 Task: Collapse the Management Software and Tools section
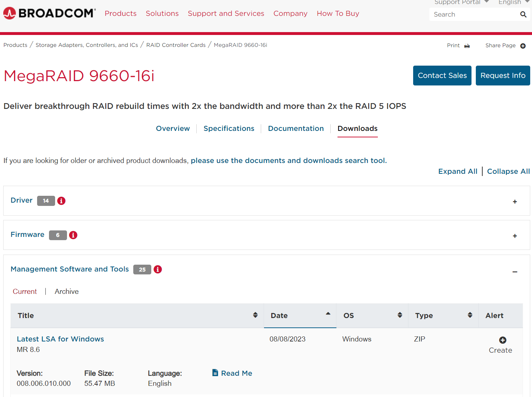515,272
